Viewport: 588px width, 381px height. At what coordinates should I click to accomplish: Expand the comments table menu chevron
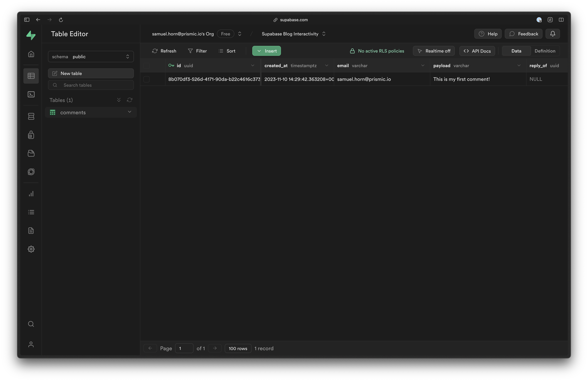[129, 112]
